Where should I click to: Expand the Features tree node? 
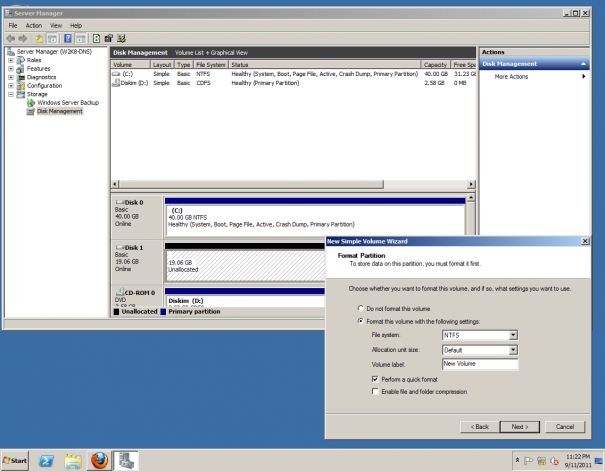[x=11, y=69]
